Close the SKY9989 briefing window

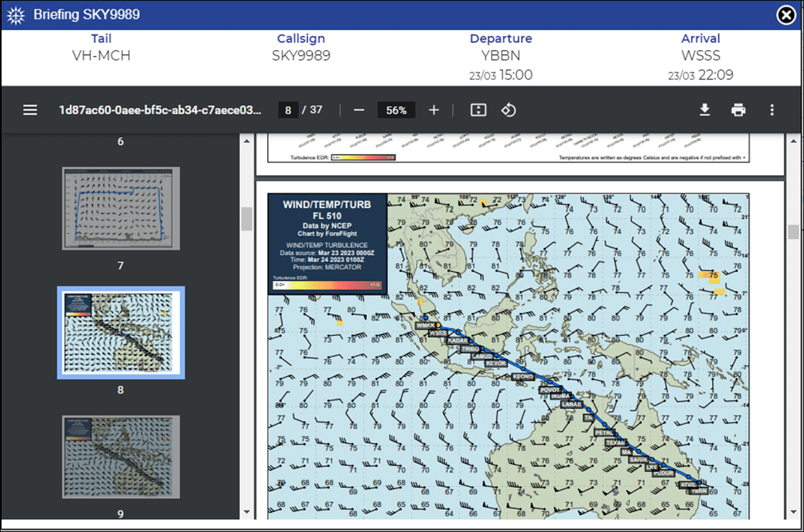click(785, 14)
